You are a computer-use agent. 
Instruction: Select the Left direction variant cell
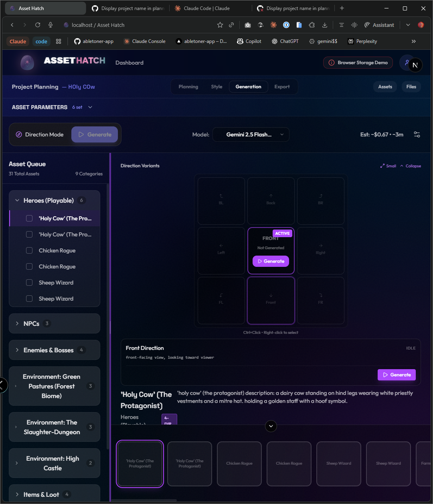[x=221, y=250]
